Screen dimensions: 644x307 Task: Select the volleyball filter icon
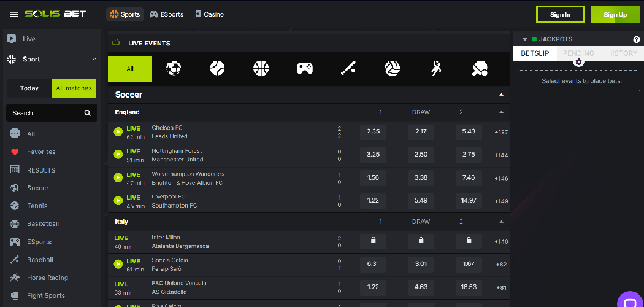tap(393, 68)
